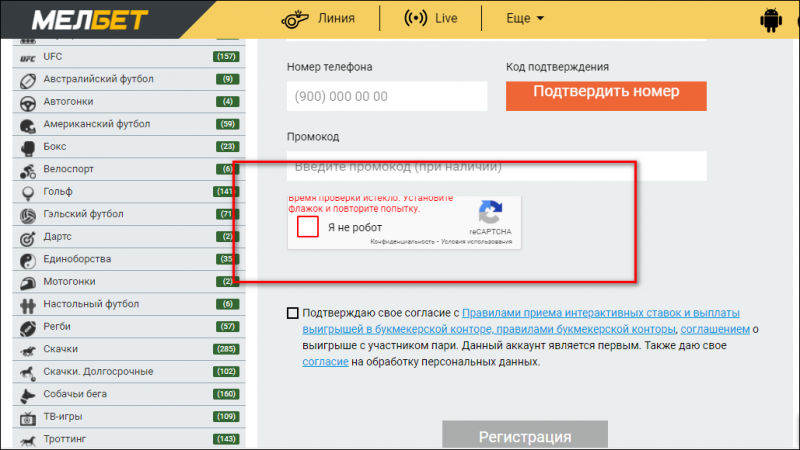Select the ТВ-игры television icon
This screenshot has height=450, width=800.
coord(28,418)
